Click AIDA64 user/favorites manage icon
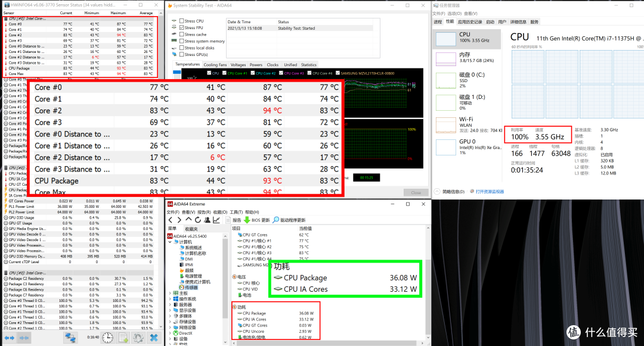This screenshot has height=346, width=644. point(207,220)
